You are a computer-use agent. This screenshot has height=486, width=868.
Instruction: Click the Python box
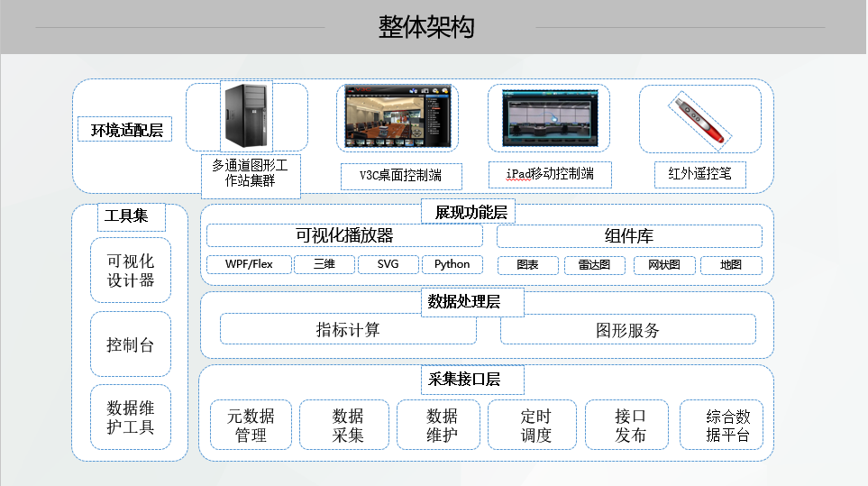click(452, 264)
